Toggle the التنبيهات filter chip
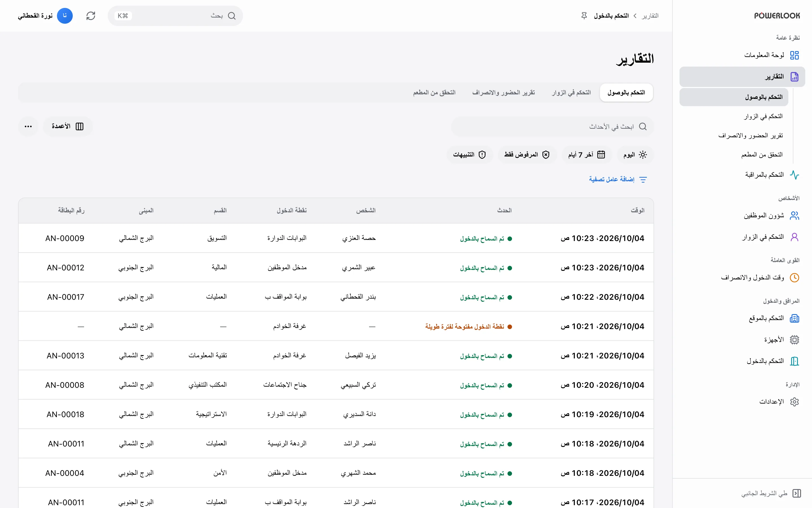812x508 pixels. (x=469, y=155)
